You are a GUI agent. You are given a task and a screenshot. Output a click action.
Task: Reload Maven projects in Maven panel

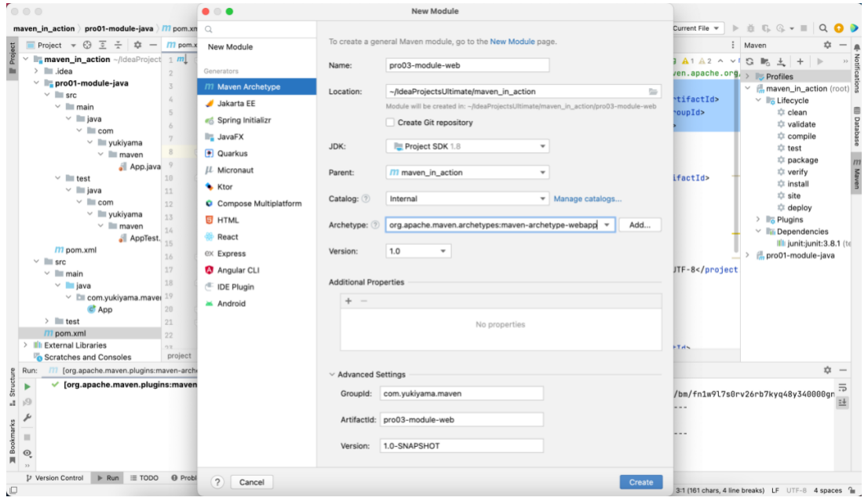click(x=749, y=61)
